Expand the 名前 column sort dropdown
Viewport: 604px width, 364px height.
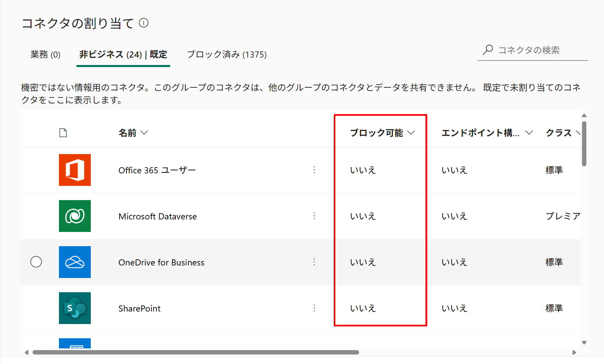click(x=144, y=133)
